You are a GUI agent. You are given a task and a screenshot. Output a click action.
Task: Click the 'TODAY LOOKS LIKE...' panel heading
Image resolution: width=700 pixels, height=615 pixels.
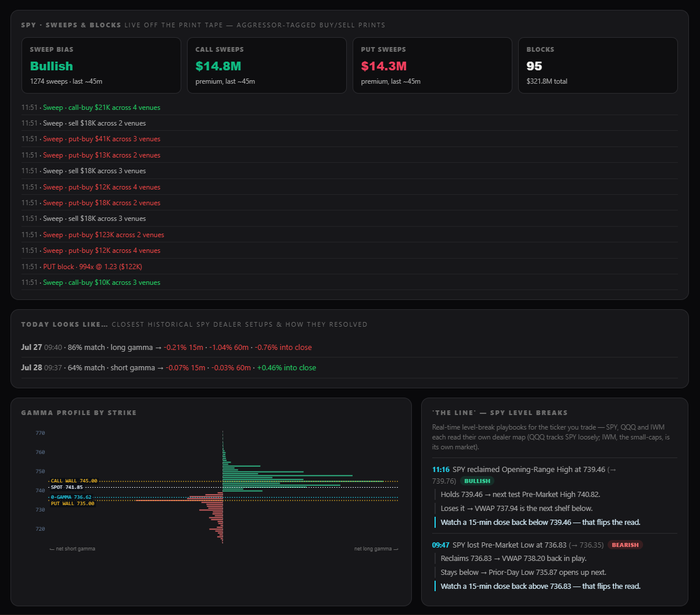[64, 324]
